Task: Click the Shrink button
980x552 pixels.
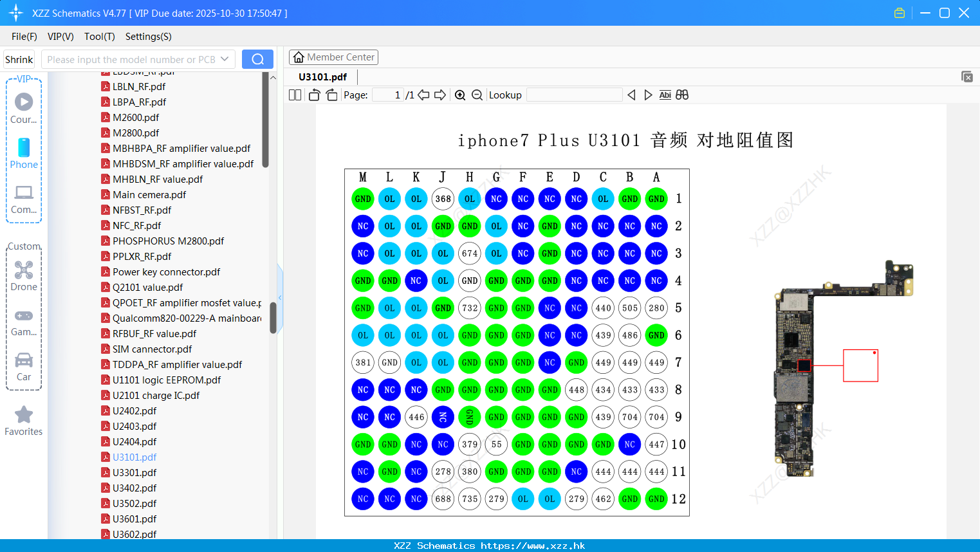Action: coord(19,59)
